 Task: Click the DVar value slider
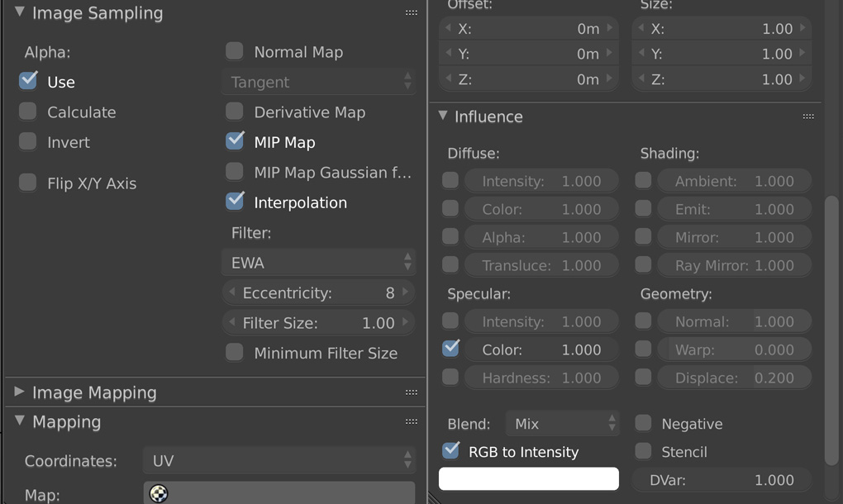[722, 480]
